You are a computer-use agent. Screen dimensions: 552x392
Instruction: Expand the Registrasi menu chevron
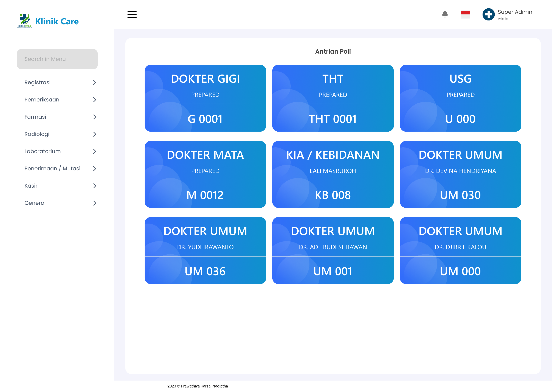[94, 82]
